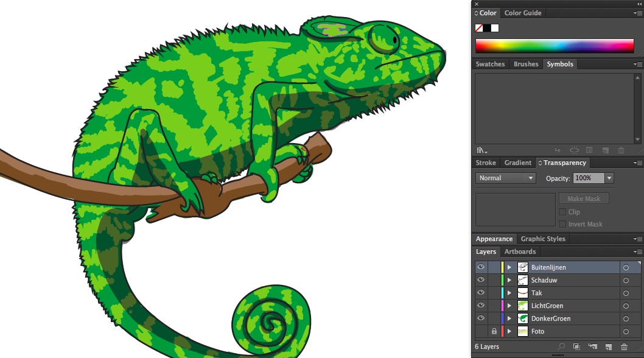The width and height of the screenshot is (644, 358).
Task: Open the Symbol Libraries menu icon
Action: point(481,150)
